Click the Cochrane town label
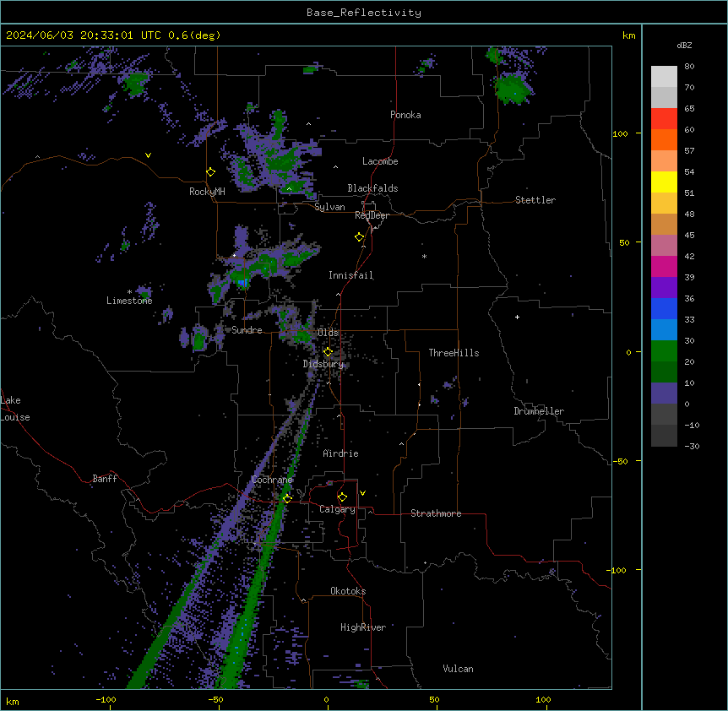 coord(272,480)
